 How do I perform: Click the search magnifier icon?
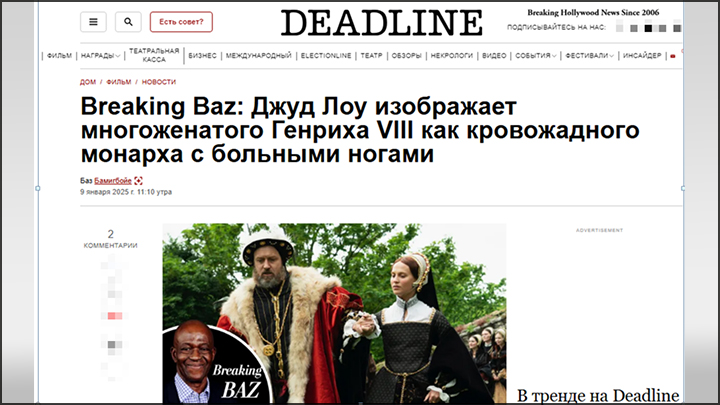tap(128, 22)
